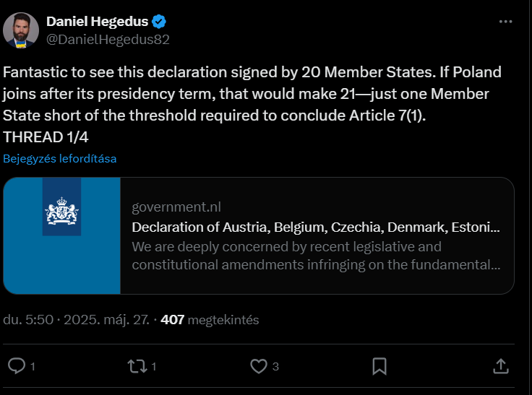
Task: Like the post with the heart icon
Action: [259, 366]
